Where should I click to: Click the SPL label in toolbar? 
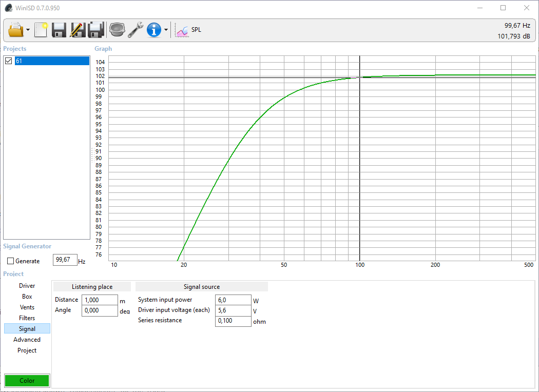point(196,30)
